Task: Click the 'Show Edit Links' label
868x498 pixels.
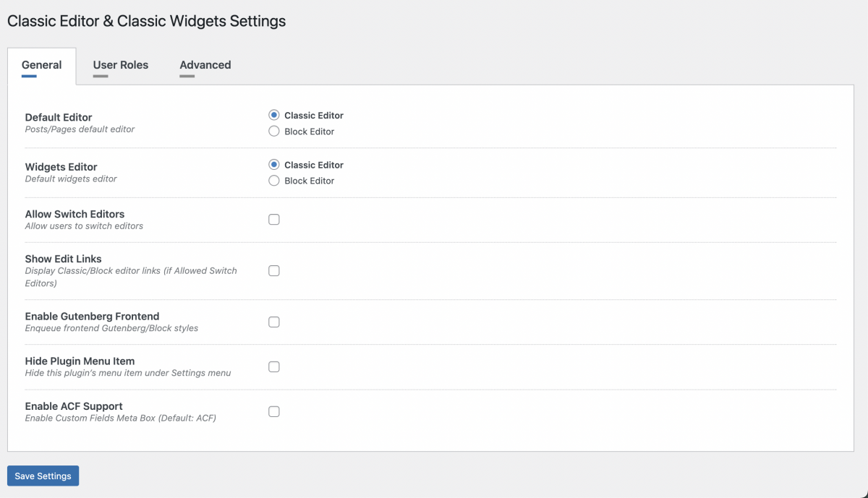Action: pos(63,259)
